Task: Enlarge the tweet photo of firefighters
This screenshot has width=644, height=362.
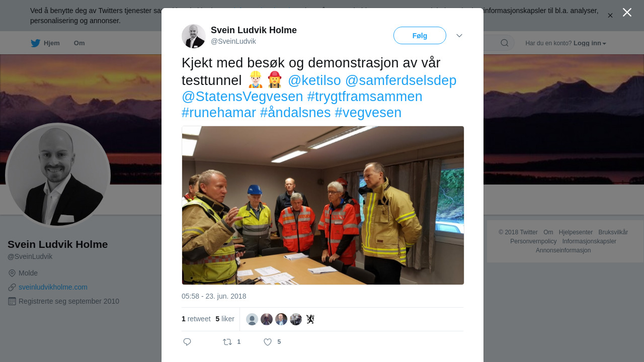Action: [x=323, y=205]
